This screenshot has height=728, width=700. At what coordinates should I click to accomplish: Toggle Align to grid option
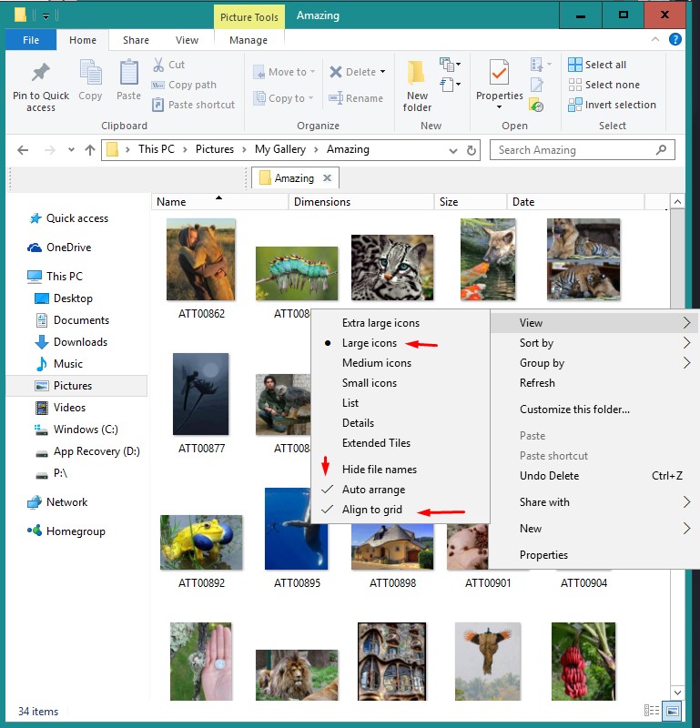372,510
